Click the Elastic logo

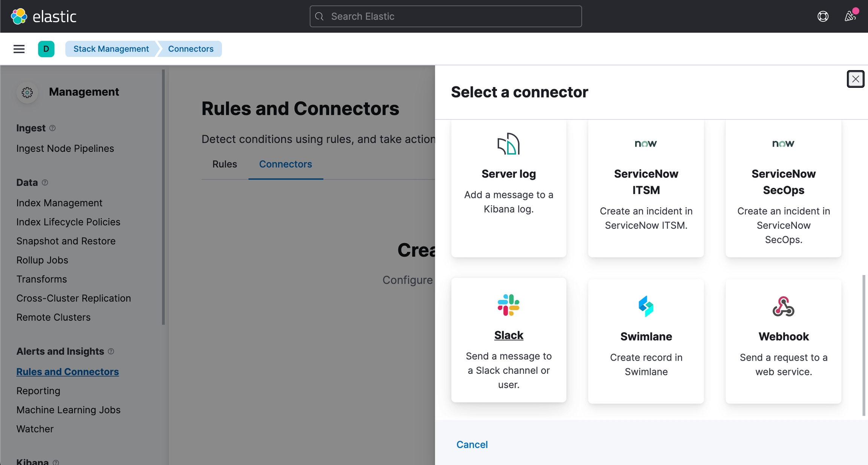click(44, 16)
